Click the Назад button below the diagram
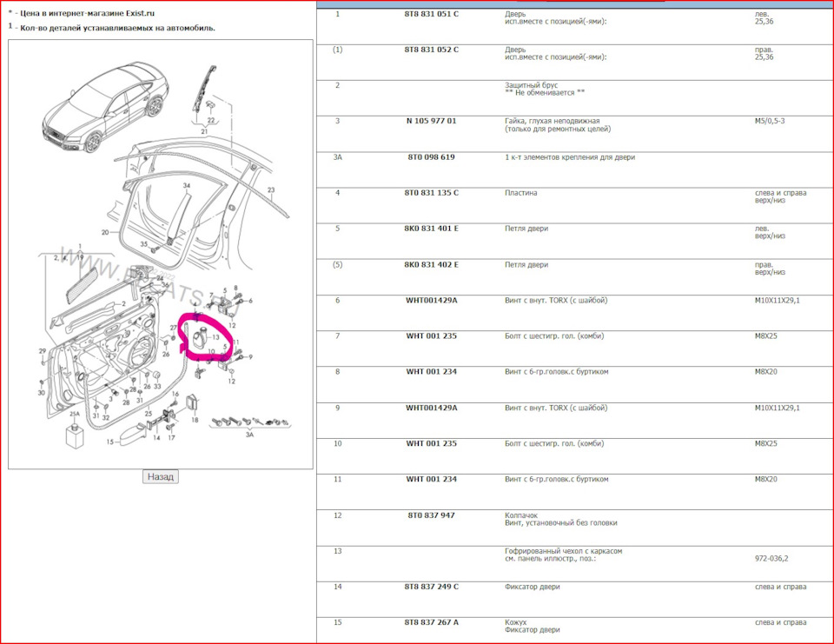The width and height of the screenshot is (834, 644). pyautogui.click(x=159, y=476)
